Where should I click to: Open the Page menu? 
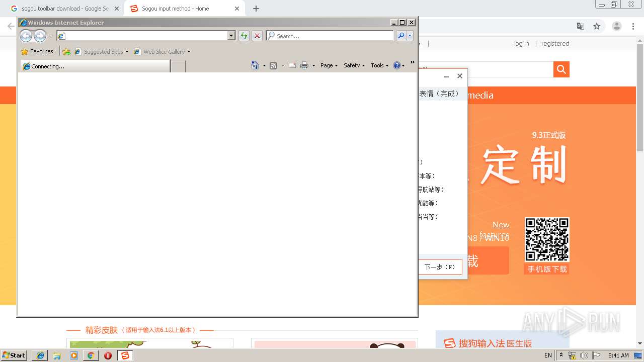(329, 65)
